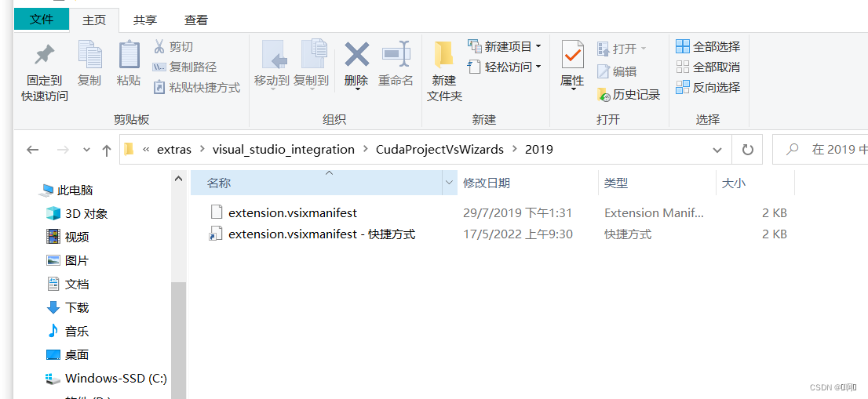Click the Rename (重命名) icon
The width and height of the screenshot is (868, 399).
click(396, 54)
